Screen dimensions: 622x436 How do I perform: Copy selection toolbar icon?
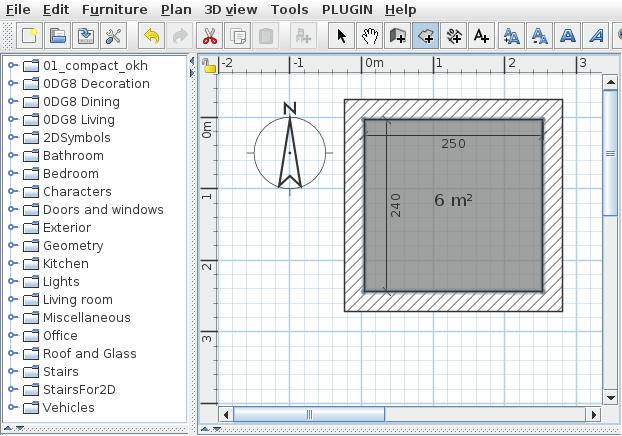[x=238, y=36]
